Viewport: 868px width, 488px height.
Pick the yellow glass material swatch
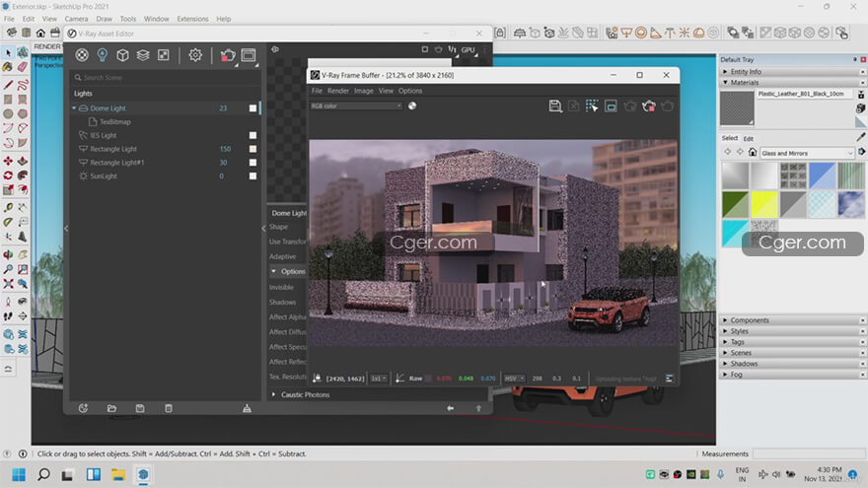tap(764, 204)
